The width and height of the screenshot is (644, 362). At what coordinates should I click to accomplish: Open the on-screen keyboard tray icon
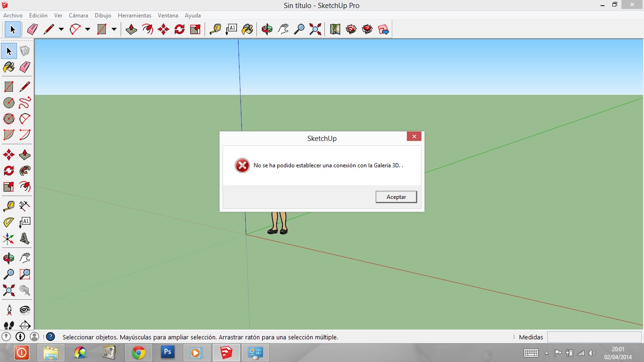coord(531,353)
